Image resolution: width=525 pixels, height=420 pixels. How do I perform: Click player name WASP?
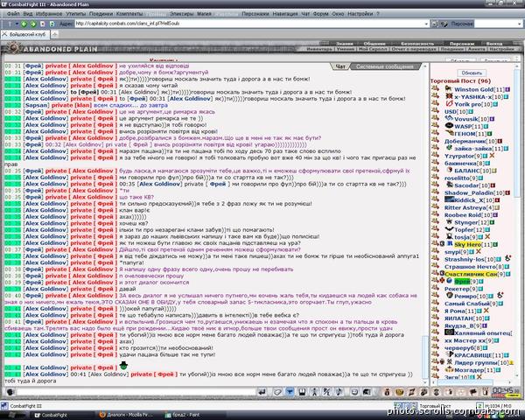coord(463,126)
